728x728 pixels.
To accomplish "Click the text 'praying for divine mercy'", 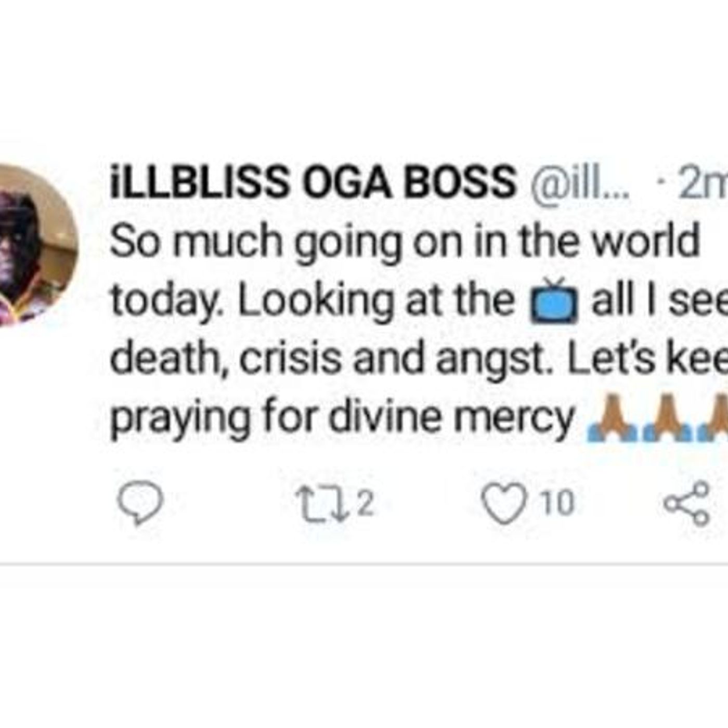I will [x=343, y=418].
